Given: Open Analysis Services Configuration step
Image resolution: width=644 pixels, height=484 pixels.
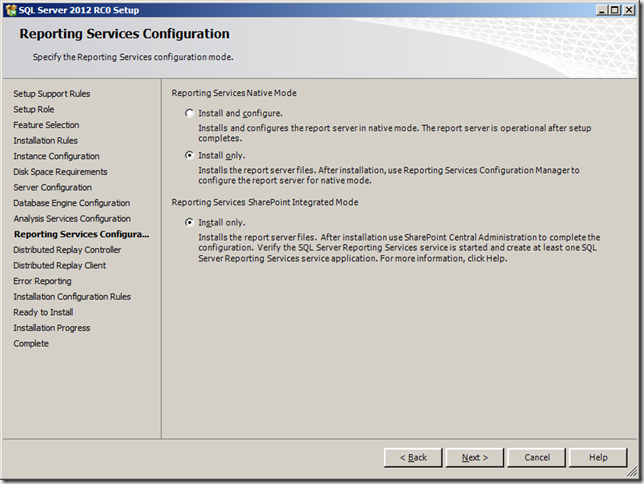Looking at the screenshot, I should coord(71,219).
